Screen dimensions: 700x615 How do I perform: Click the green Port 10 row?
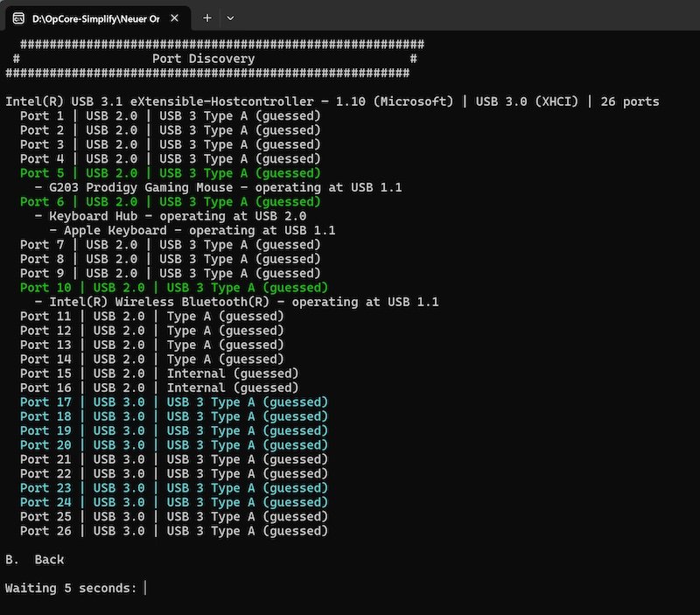174,288
